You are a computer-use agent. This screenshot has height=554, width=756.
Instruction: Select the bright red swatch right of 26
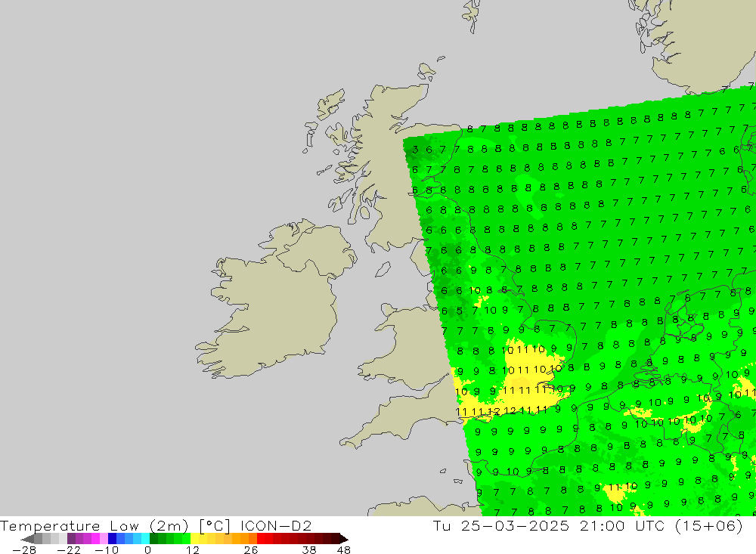tap(261, 539)
